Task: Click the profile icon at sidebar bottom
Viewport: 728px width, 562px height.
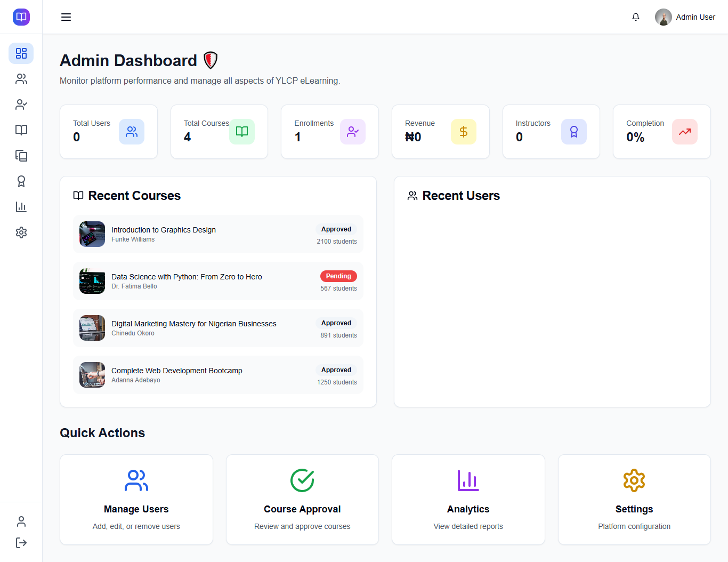Action: [x=21, y=521]
